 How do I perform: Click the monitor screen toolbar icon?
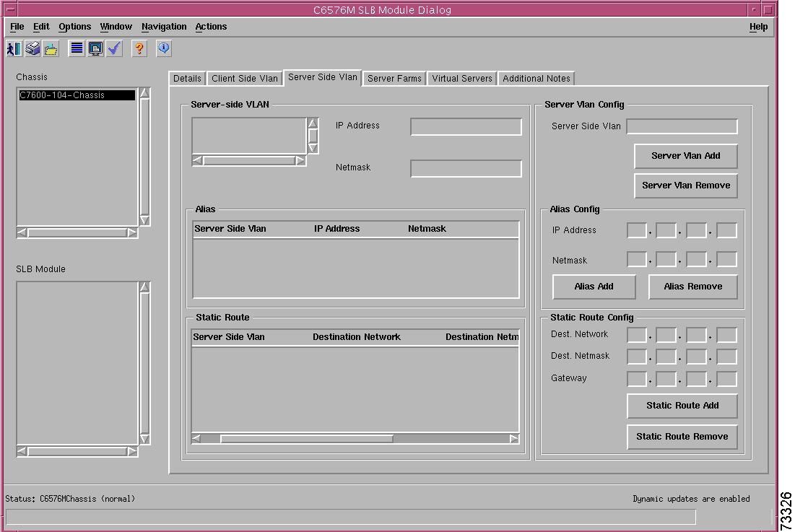tap(95, 48)
